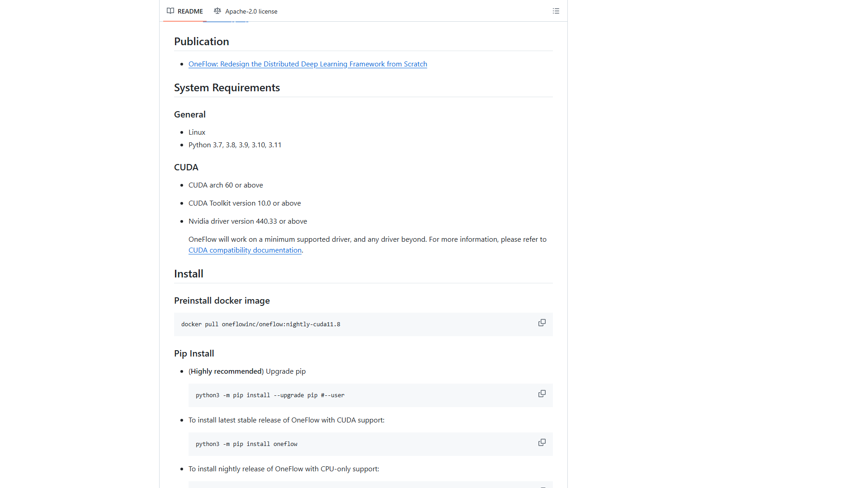This screenshot has width=868, height=488.
Task: Click 'CUDA arch 60 or above' text
Action: (226, 185)
